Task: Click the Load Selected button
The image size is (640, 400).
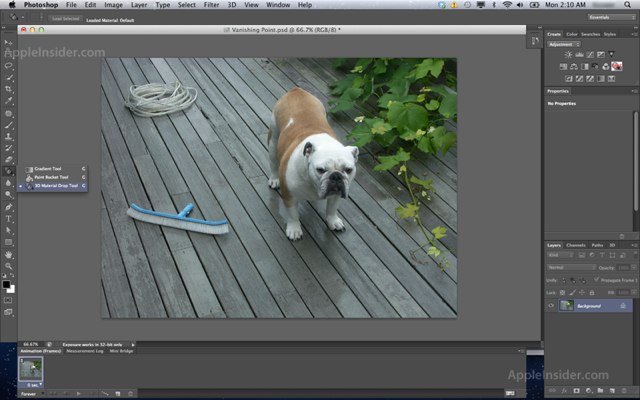Action: click(66, 18)
